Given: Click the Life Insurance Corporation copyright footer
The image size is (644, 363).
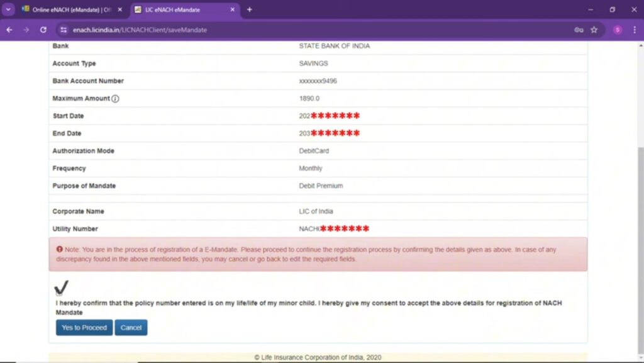Looking at the screenshot, I should [318, 358].
